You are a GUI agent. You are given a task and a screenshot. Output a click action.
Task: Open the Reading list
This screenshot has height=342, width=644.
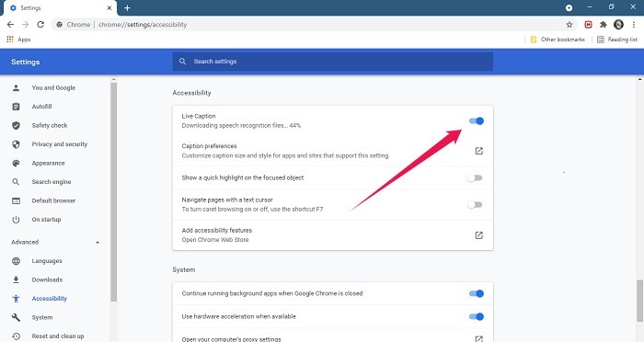pos(617,40)
